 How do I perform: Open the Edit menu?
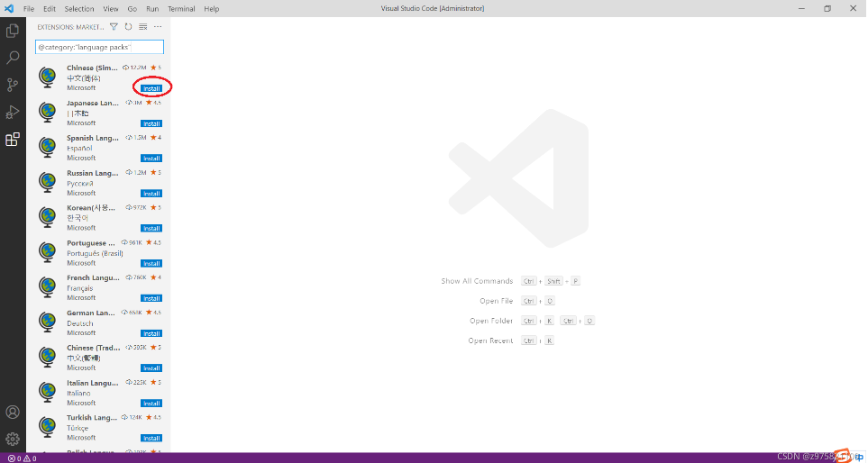click(50, 9)
